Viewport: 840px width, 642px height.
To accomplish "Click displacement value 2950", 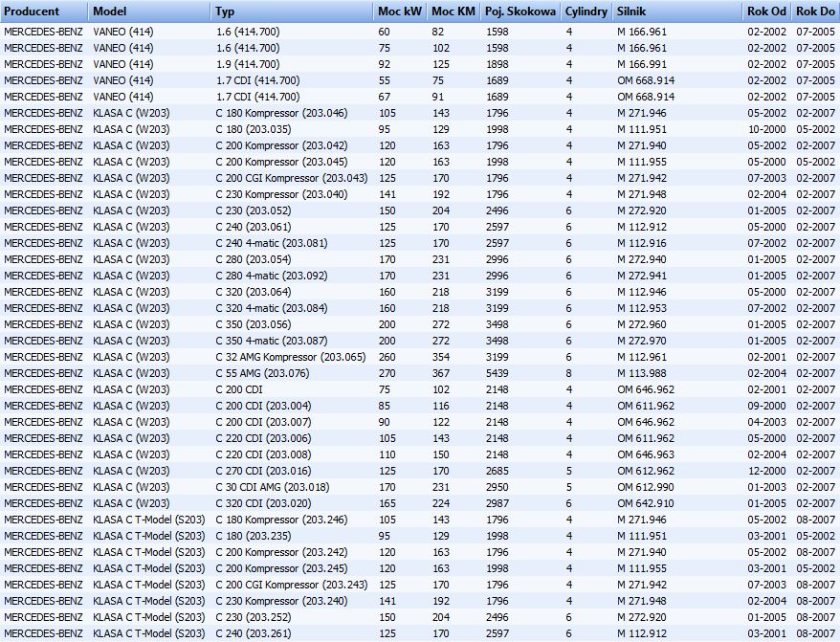I will click(x=497, y=487).
